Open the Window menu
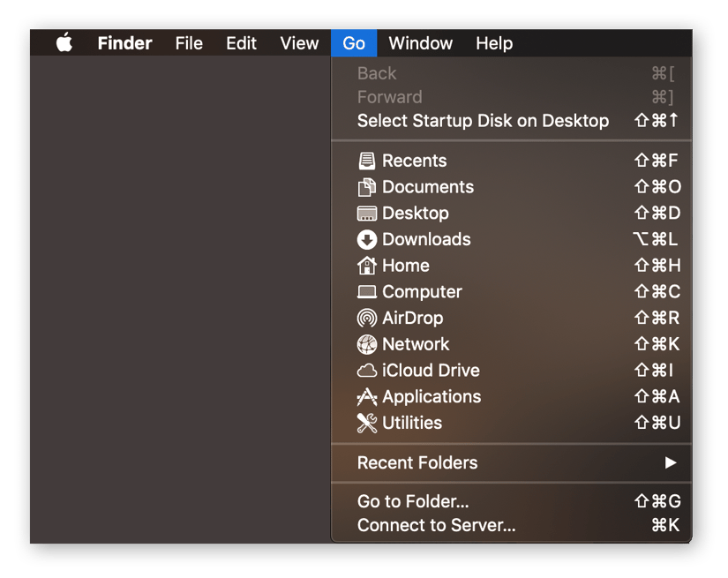The height and width of the screenshot is (578, 728). pos(420,42)
